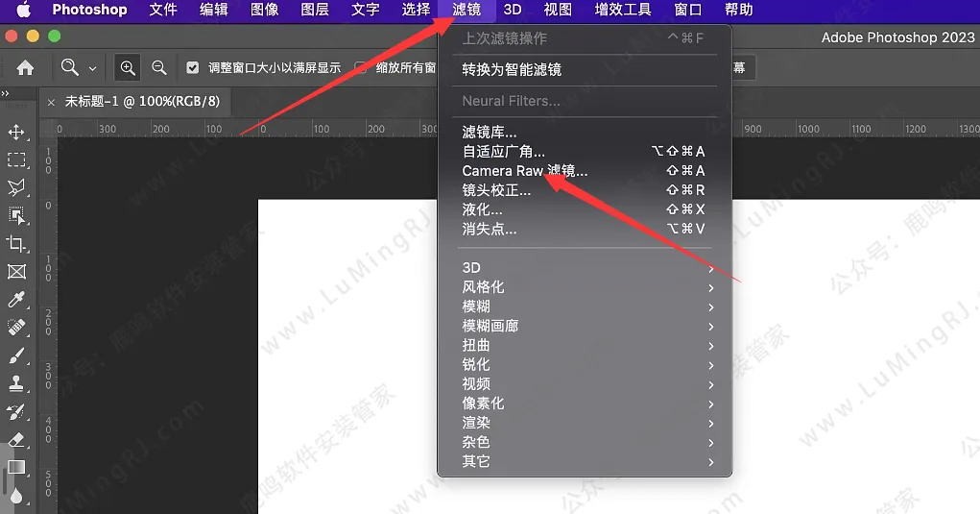Expand the 其它 submenu
The width and height of the screenshot is (980, 514).
tap(585, 461)
